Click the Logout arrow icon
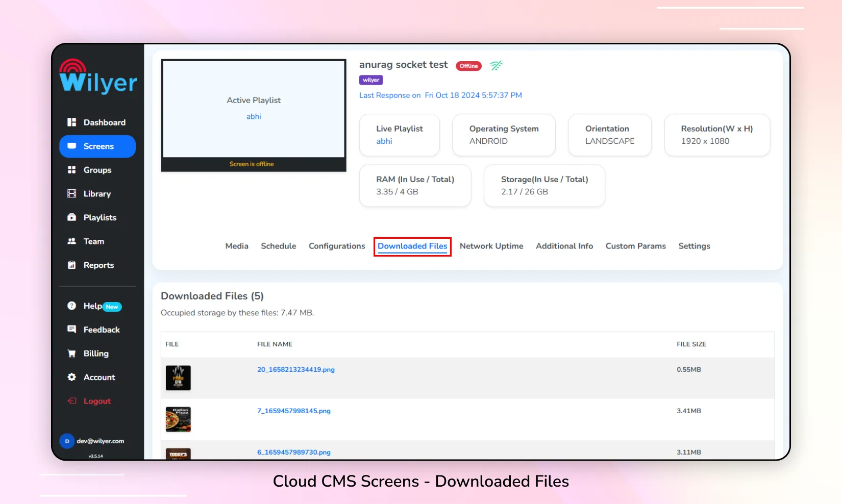The width and height of the screenshot is (842, 504). point(71,401)
